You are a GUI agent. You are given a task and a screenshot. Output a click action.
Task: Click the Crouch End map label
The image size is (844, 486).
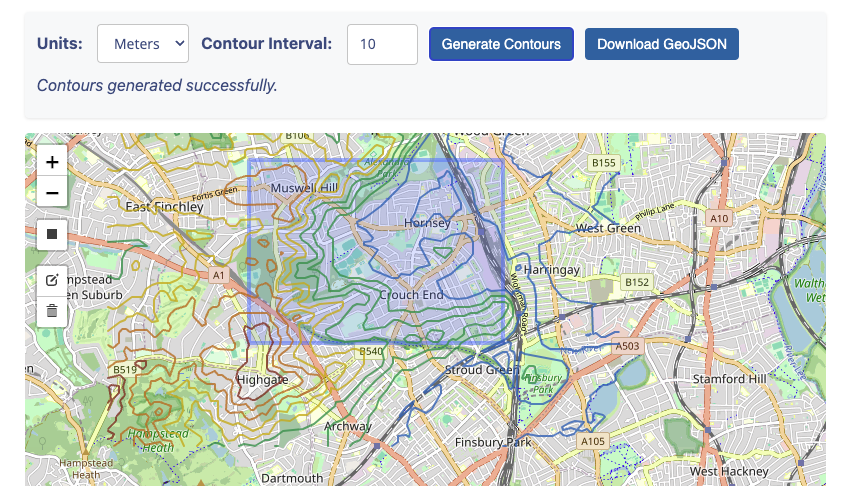tap(411, 295)
